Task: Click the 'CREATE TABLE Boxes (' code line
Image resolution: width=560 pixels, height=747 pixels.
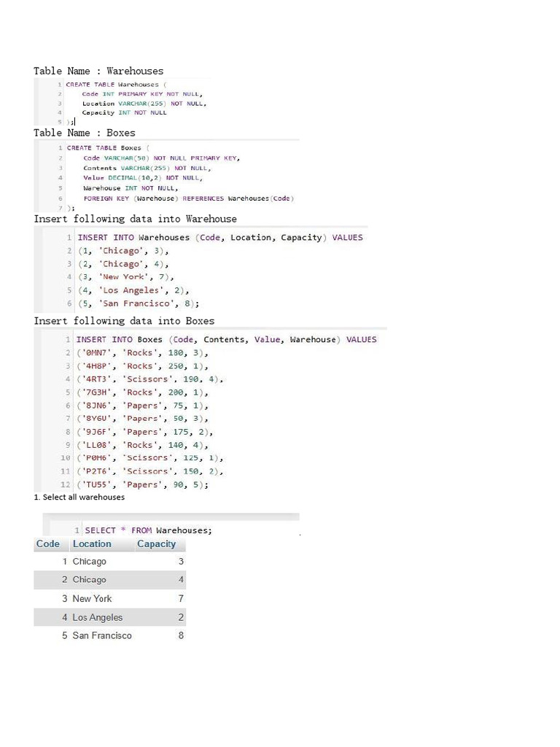Action: pos(108,148)
